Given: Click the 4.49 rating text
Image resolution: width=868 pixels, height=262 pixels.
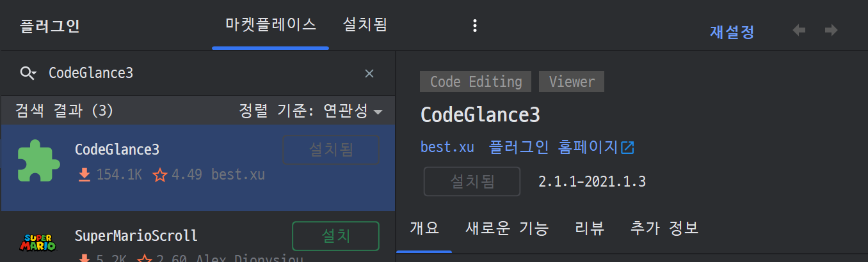Looking at the screenshot, I should click(x=188, y=174).
